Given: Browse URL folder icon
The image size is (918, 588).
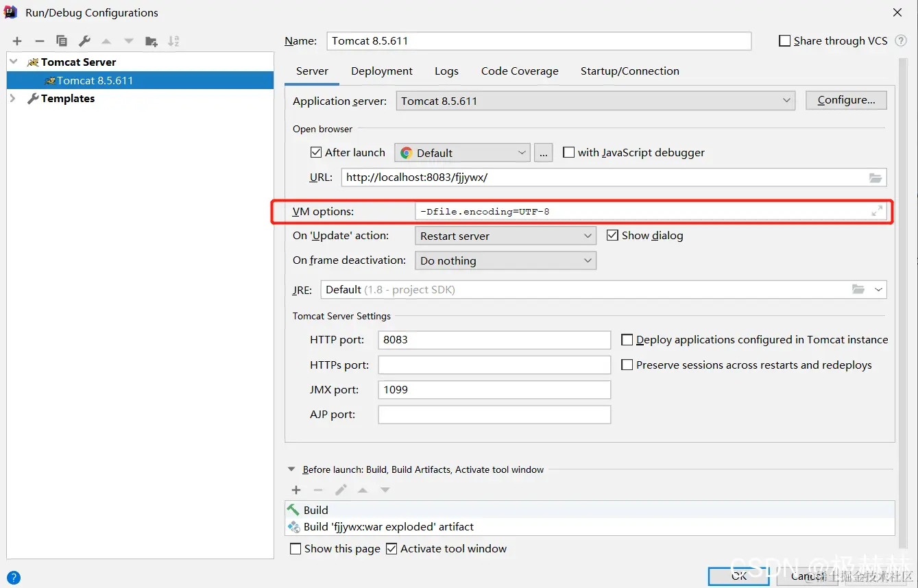Looking at the screenshot, I should [875, 177].
